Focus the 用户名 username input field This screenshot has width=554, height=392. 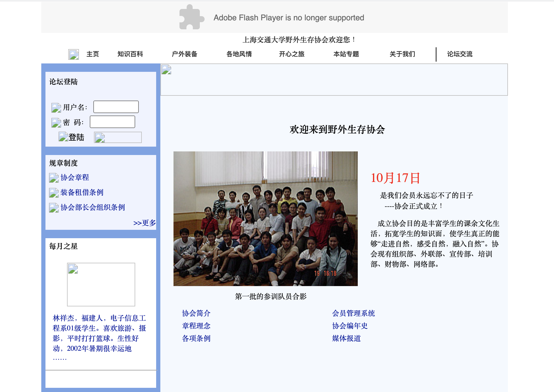coord(116,107)
